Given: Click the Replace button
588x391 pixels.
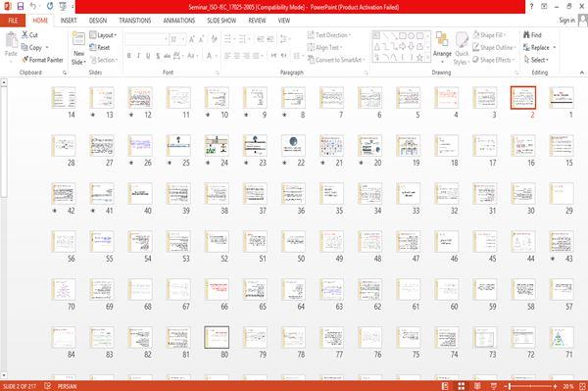Looking at the screenshot, I should pyautogui.click(x=537, y=47).
